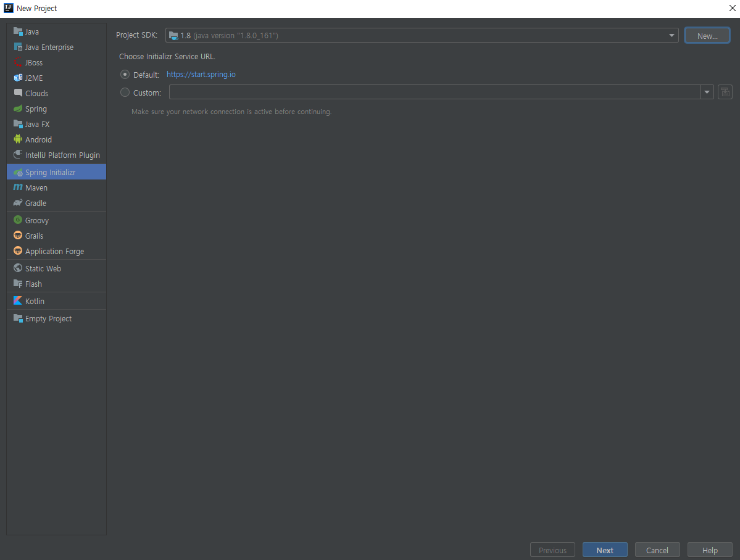Click the red JBoss icon

(18, 62)
